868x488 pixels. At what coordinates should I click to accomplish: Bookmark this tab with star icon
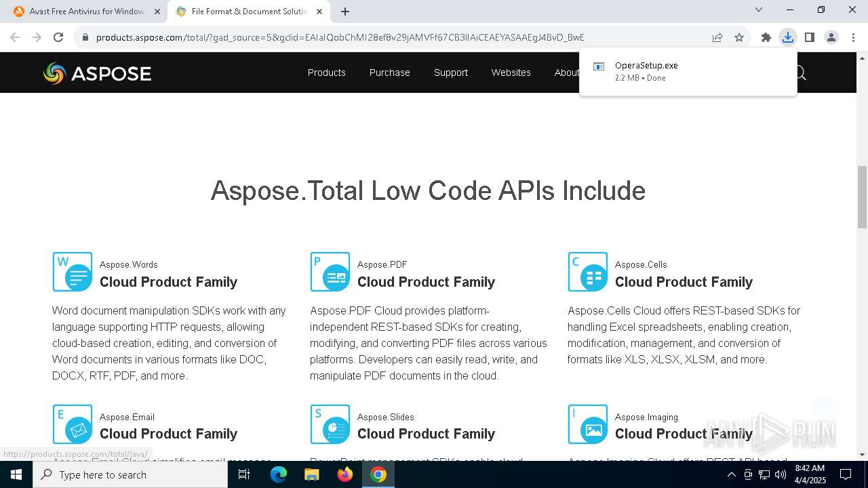coord(739,37)
